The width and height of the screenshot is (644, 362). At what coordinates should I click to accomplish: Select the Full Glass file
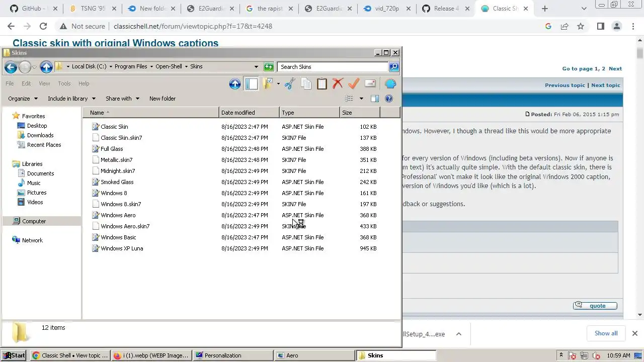tap(112, 149)
